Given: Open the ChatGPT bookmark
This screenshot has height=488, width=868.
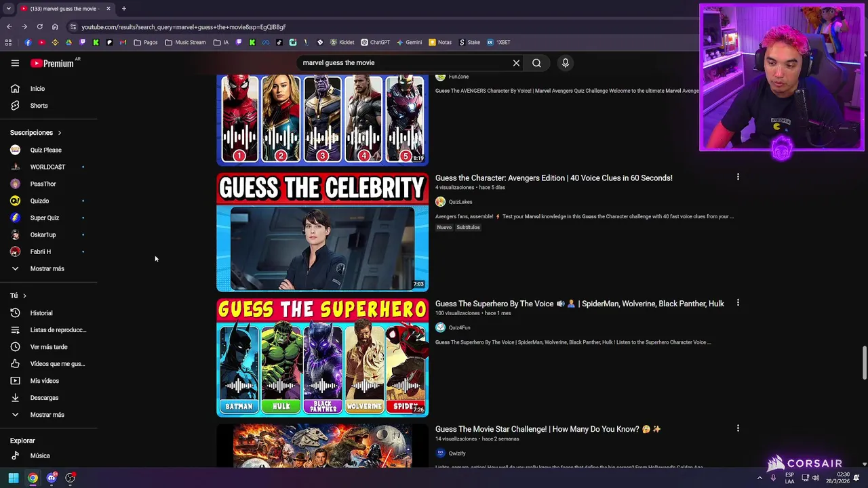Looking at the screenshot, I should [375, 42].
